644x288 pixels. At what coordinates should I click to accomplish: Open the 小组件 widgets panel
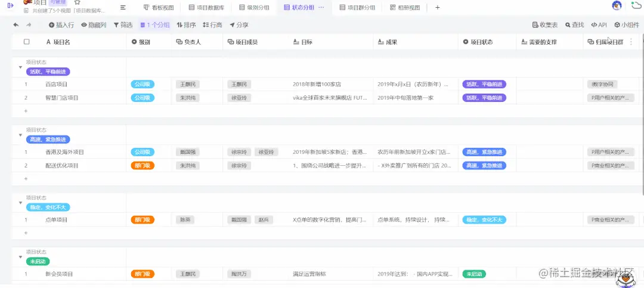[x=627, y=25]
